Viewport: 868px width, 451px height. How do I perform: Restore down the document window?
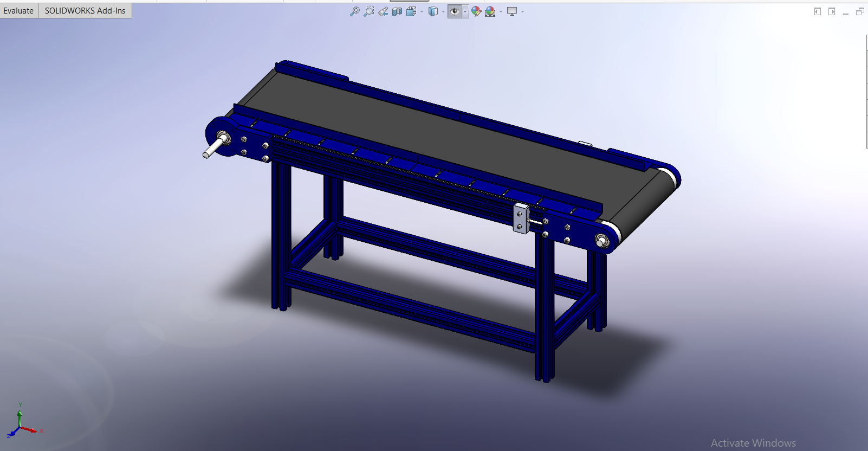pyautogui.click(x=860, y=11)
